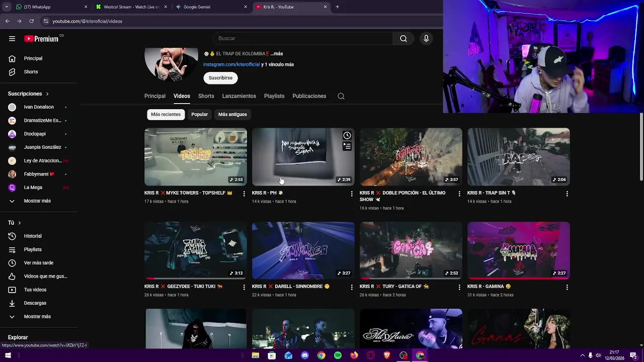This screenshot has width=644, height=362.
Task: Open the YouTube hamburger guide menu
Action: pos(12,39)
